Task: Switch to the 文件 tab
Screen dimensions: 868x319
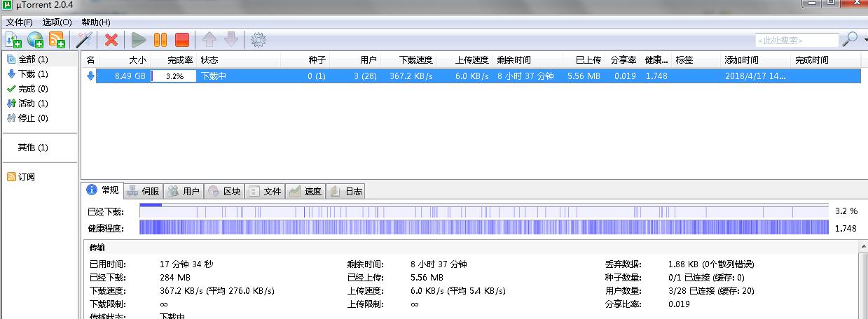Action: point(265,191)
